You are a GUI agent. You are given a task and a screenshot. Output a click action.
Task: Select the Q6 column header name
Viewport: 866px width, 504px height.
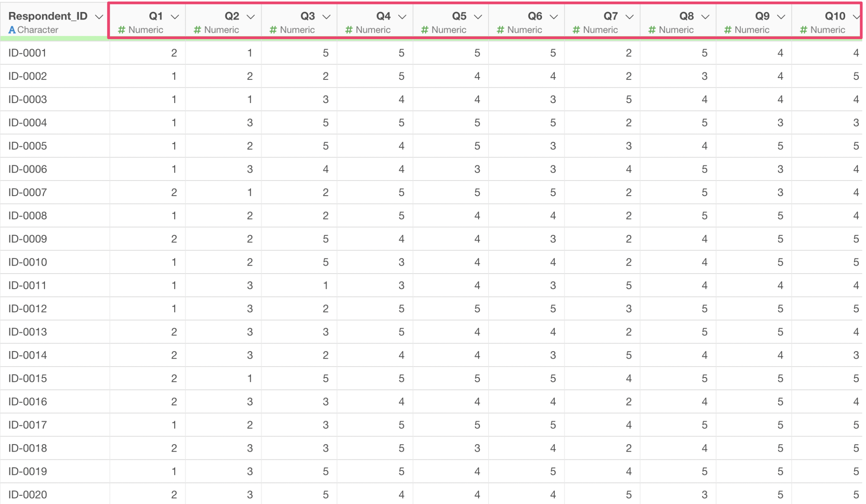[535, 16]
